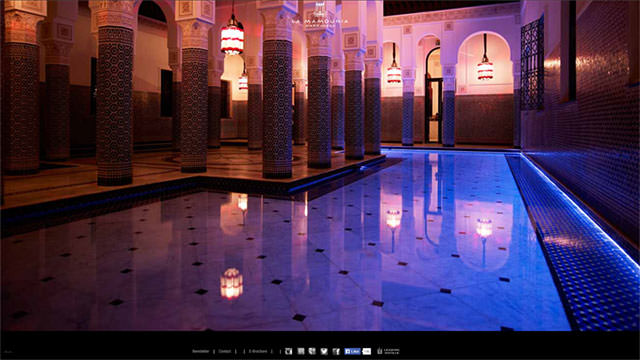The width and height of the screenshot is (640, 360).
Task: Open the Newsletter link in footer
Action: tap(200, 351)
